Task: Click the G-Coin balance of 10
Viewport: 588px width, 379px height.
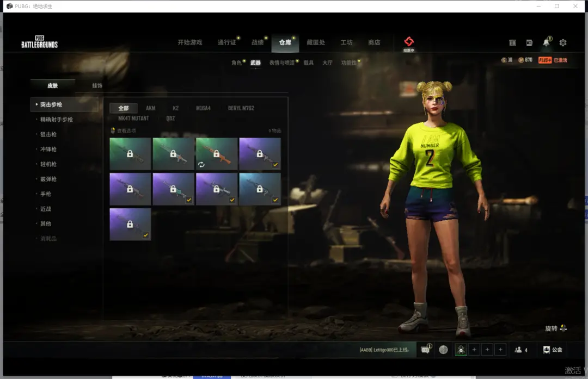Action: [x=507, y=60]
